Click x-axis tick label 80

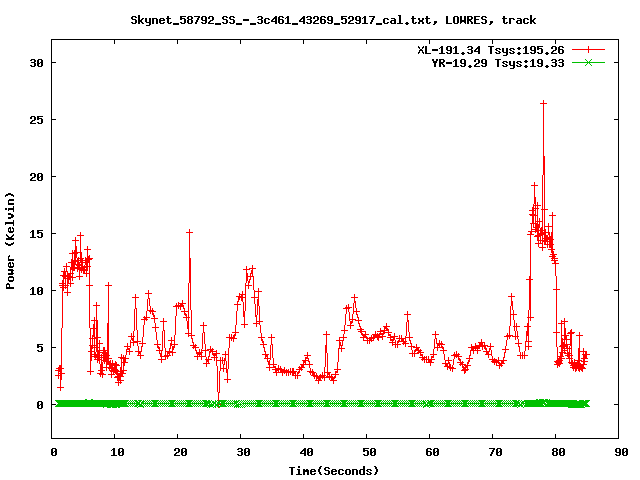558,452
